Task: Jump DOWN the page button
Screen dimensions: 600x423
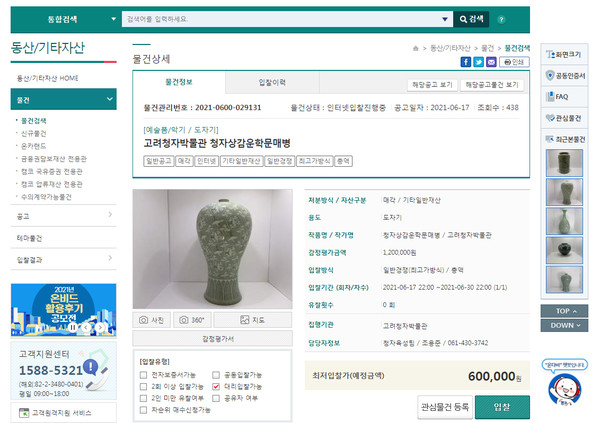Action: point(564,325)
